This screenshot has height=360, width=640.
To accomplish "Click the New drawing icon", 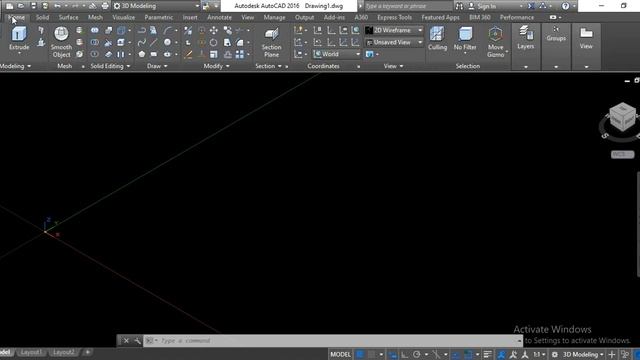I will [x=9, y=6].
